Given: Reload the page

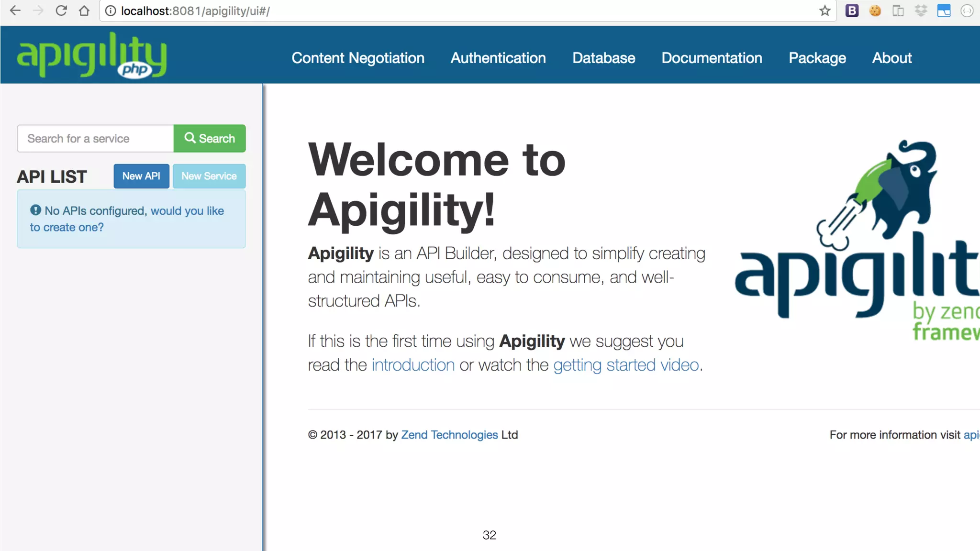Looking at the screenshot, I should point(61,11).
